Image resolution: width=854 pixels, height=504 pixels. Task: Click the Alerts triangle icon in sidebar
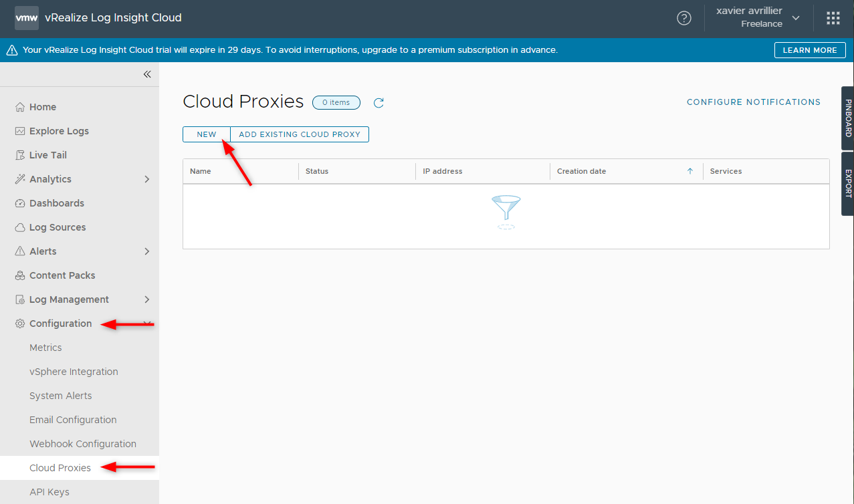pos(20,251)
